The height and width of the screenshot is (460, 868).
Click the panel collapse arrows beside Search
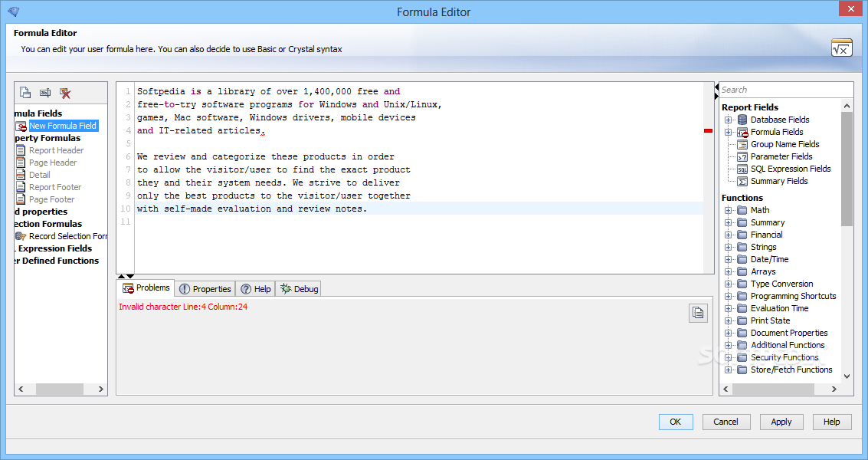716,92
